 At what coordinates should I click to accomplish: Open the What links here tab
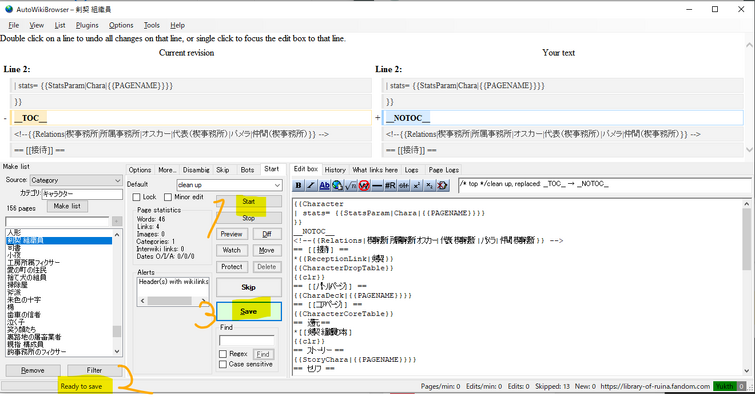coord(375,170)
